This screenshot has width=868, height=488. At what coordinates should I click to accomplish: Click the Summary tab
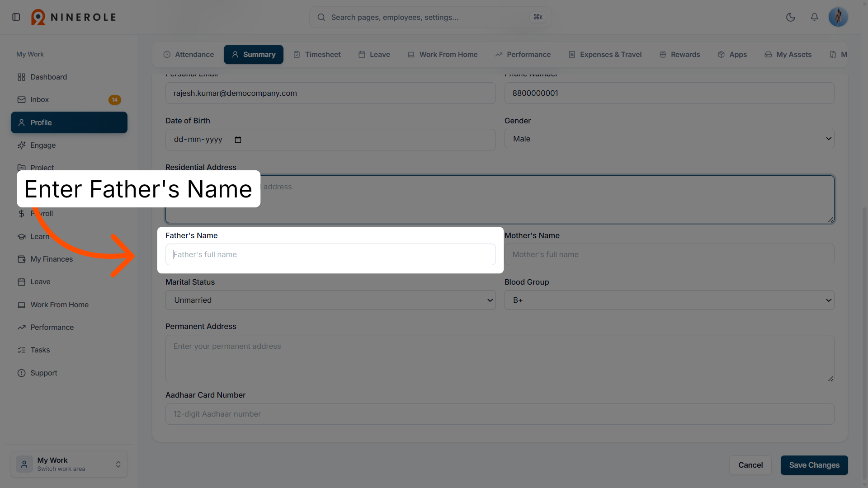254,54
